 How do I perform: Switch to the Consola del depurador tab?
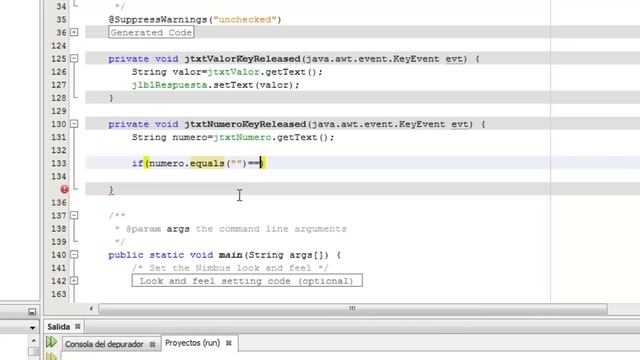point(104,344)
